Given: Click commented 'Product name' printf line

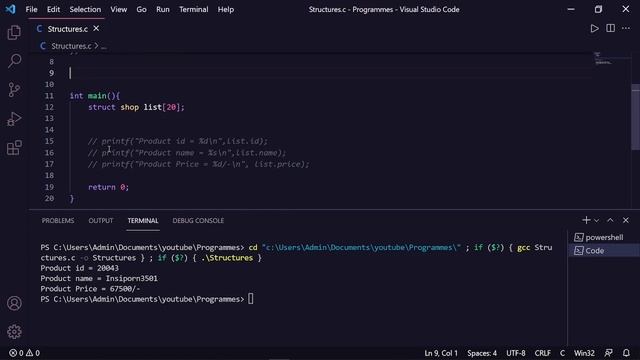Looking at the screenshot, I should tap(187, 153).
